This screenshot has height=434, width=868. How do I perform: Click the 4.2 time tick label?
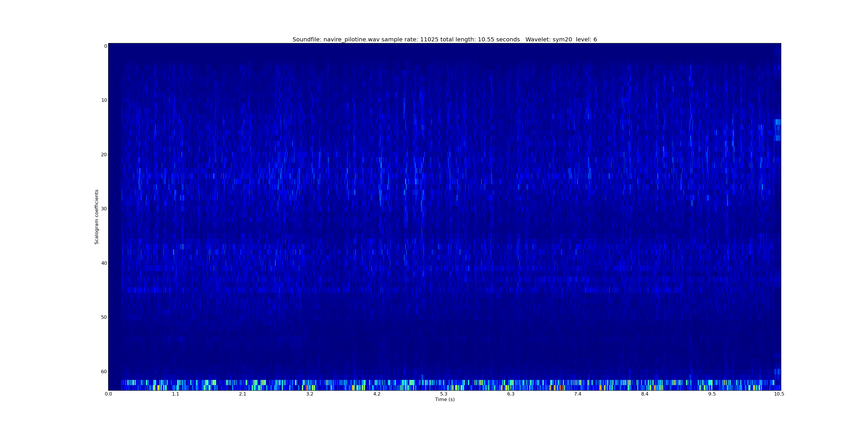click(x=376, y=394)
